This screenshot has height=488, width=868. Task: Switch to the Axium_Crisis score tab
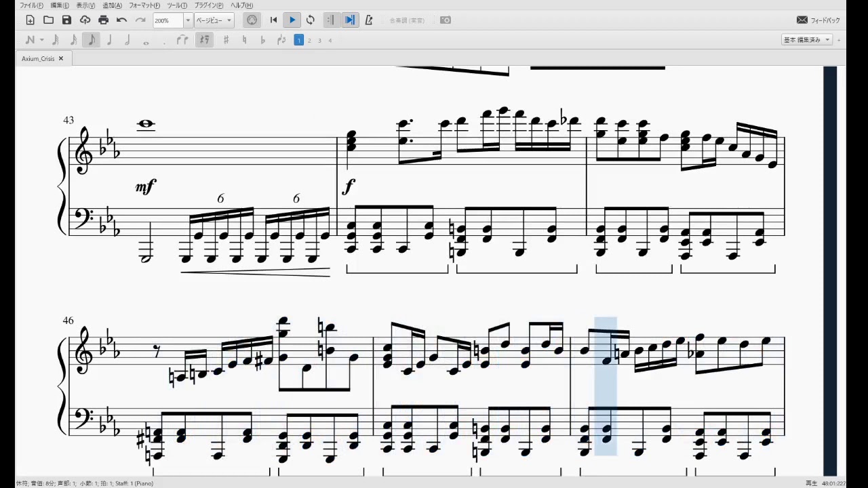pyautogui.click(x=38, y=59)
